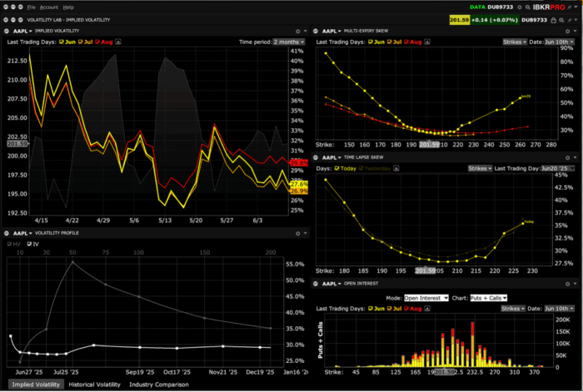Click pin icon beside IBKR PRO logo
This screenshot has width=583, height=392.
tap(569, 7)
